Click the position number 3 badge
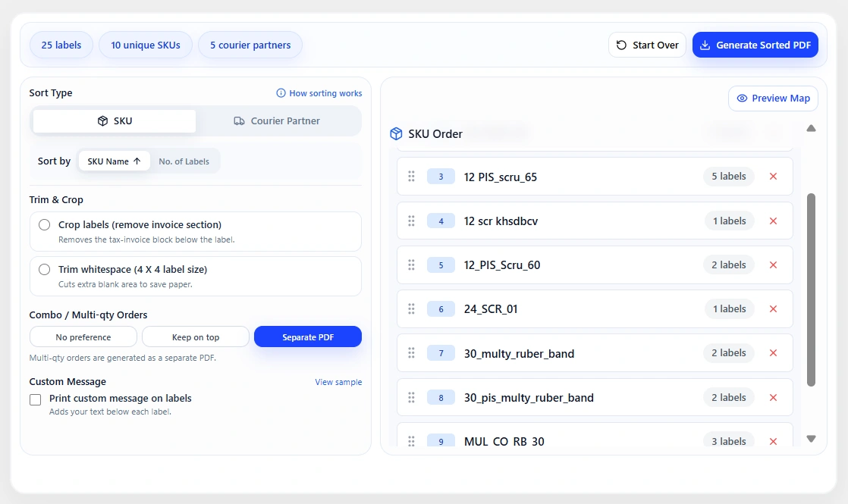Screen dimensions: 848x504 [x=441, y=177]
